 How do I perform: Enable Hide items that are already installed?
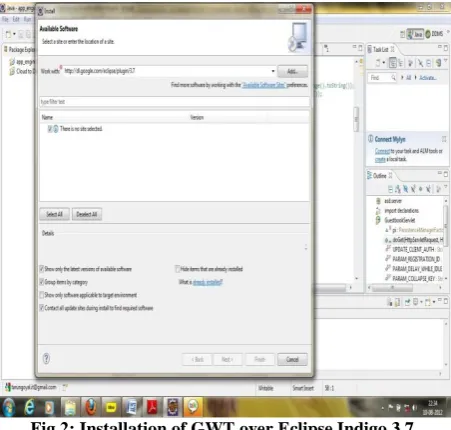pos(178,269)
